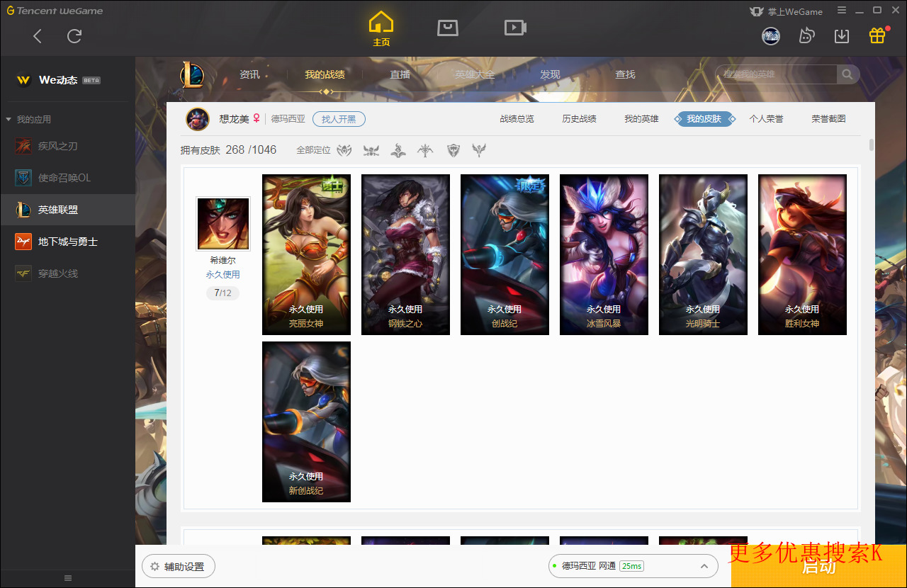Click the 7/12 skin count badge
This screenshot has height=588, width=907.
(223, 293)
